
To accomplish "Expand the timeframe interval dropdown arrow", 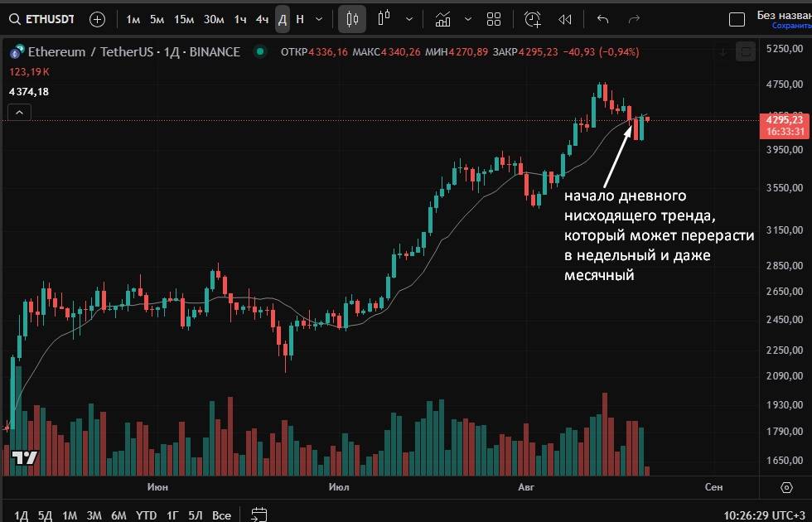I will pos(319,19).
